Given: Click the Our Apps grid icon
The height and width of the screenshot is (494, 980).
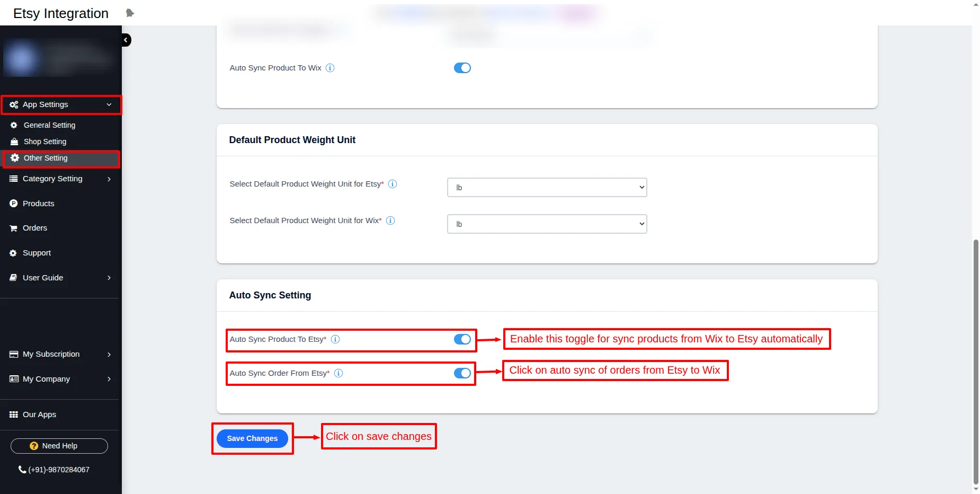Looking at the screenshot, I should 14,414.
